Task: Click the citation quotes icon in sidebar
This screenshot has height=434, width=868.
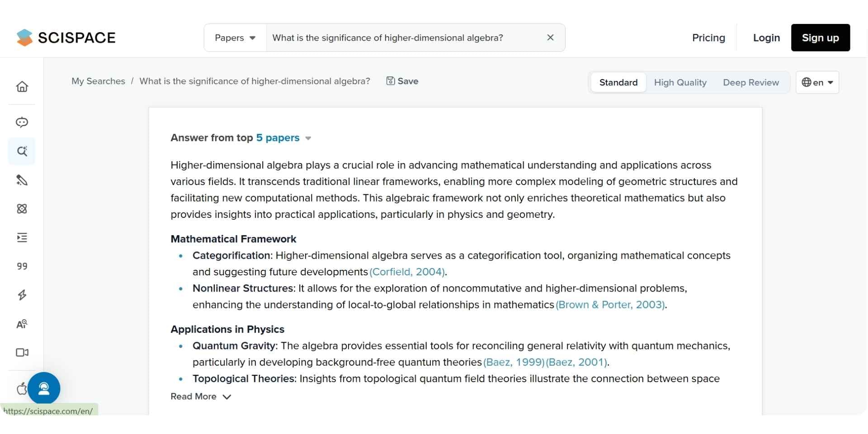Action: coord(22,266)
